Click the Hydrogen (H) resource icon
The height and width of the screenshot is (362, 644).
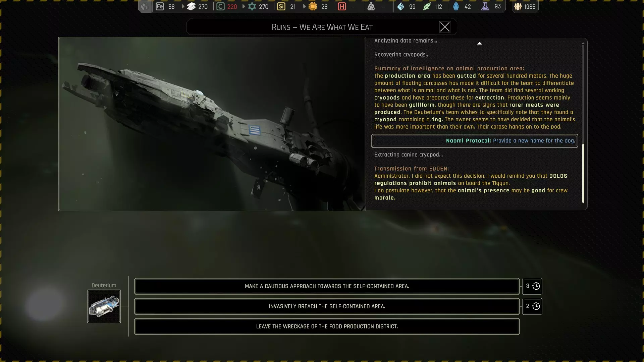pos(342,6)
